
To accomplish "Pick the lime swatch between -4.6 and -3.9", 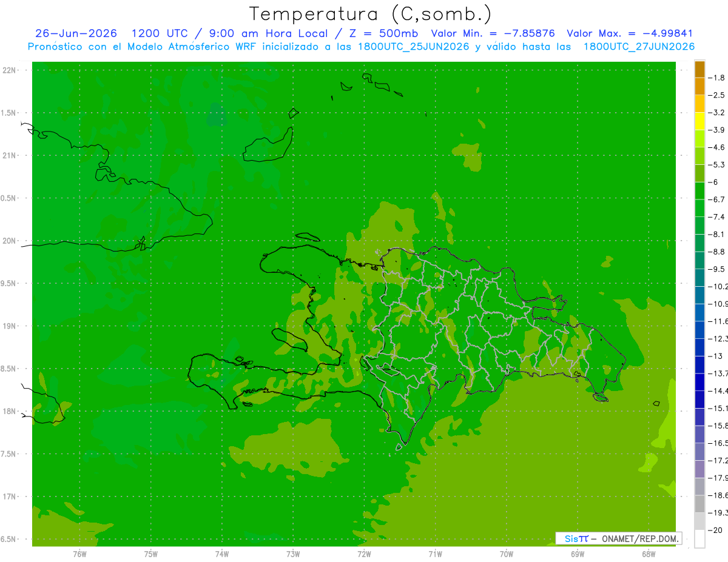I will click(699, 139).
